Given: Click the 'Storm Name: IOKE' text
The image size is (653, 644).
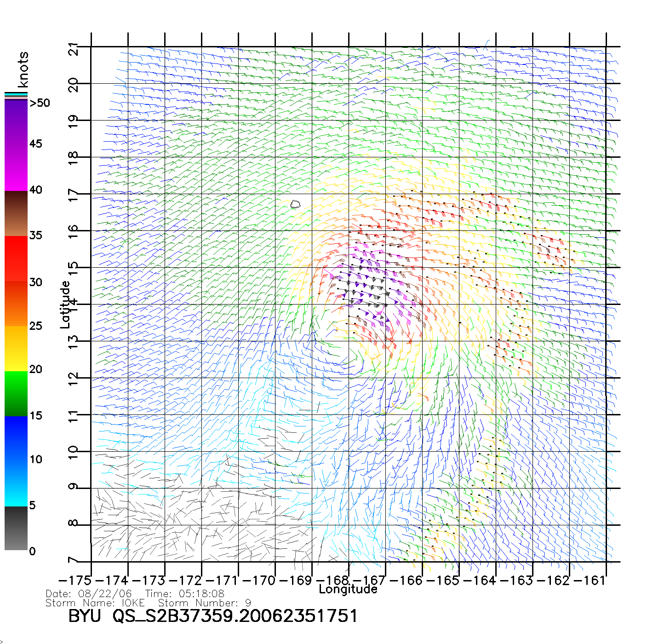Looking at the screenshot, I should pos(95,603).
